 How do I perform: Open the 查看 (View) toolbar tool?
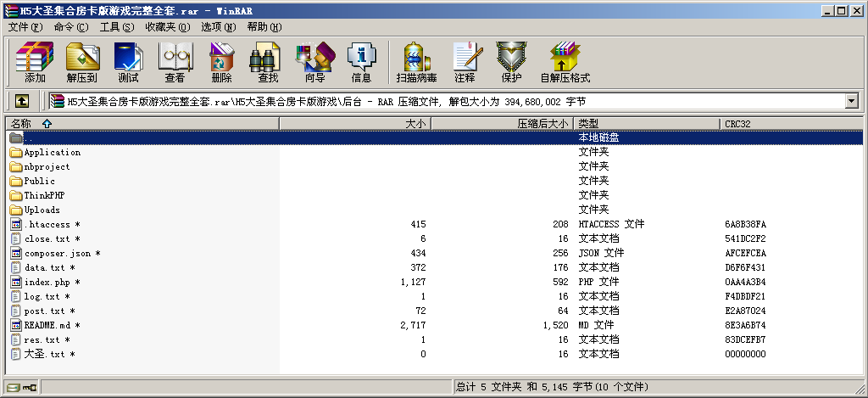point(175,62)
